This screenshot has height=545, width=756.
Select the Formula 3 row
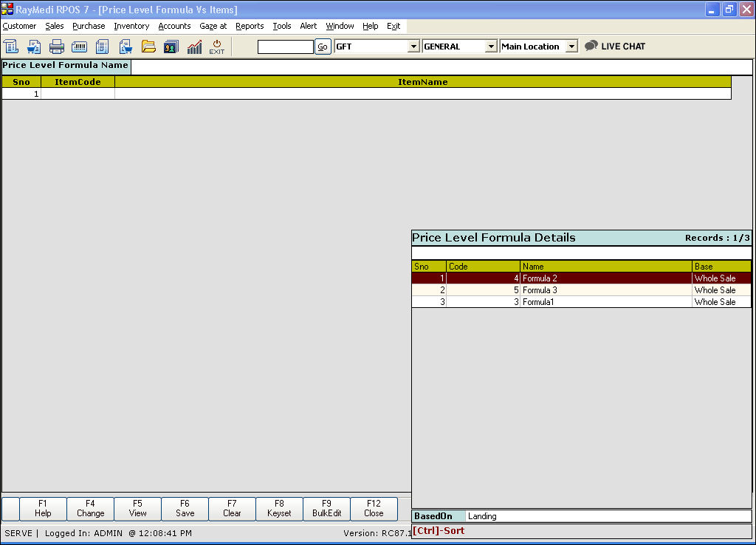(x=582, y=290)
